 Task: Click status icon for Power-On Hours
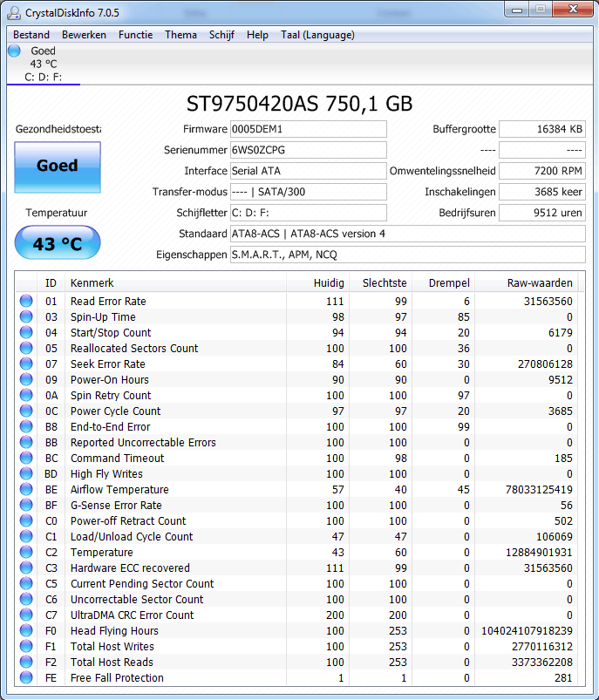click(26, 379)
